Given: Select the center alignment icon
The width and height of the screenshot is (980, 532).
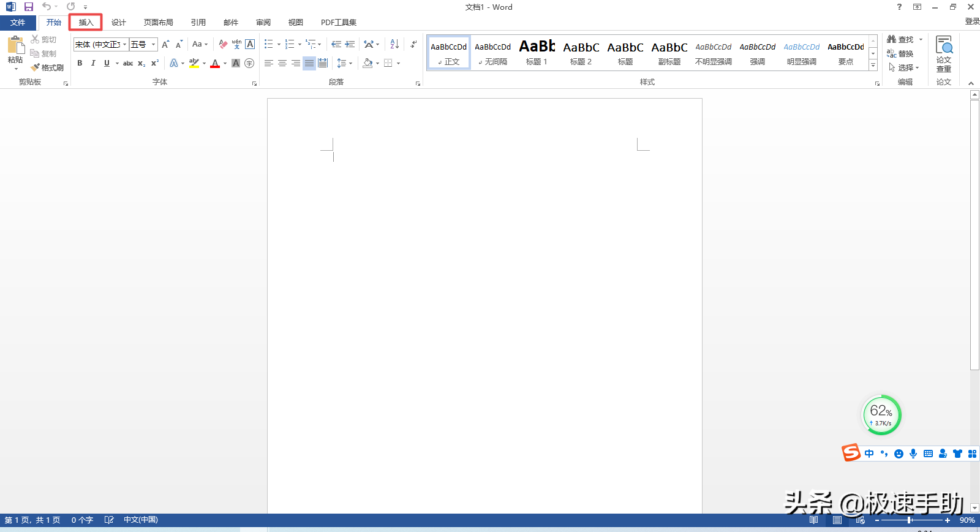Looking at the screenshot, I should [x=282, y=63].
